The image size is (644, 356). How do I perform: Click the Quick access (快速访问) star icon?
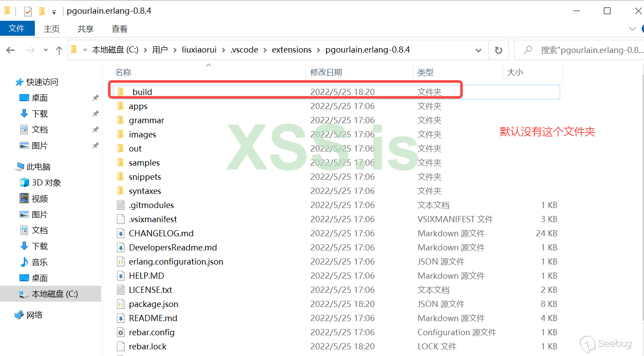(19, 82)
